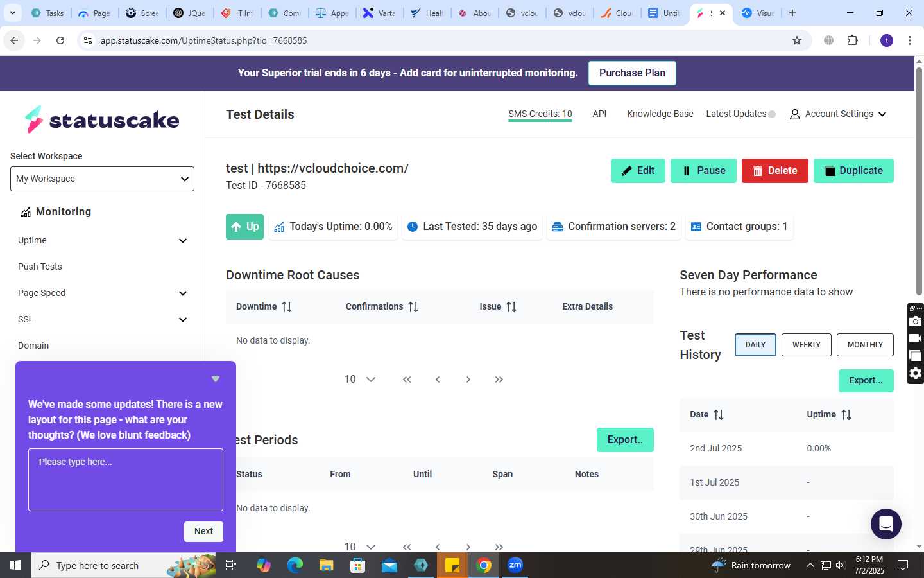The width and height of the screenshot is (924, 578).
Task: Click the browser reload icon
Action: (x=60, y=40)
